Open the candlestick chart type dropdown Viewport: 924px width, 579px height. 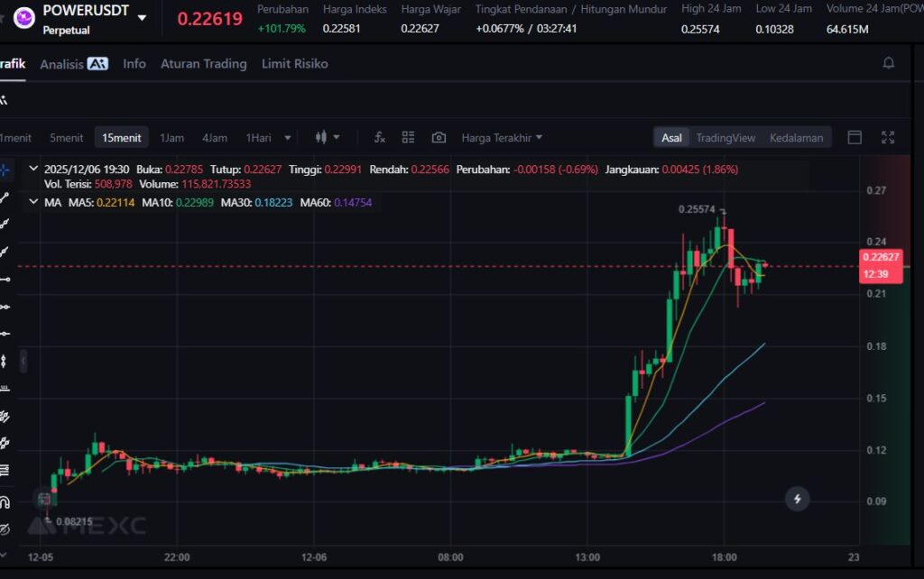327,138
